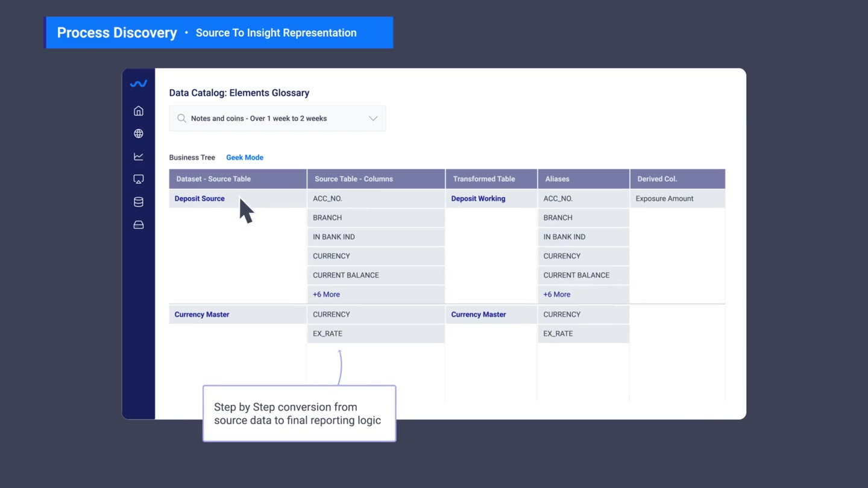
Task: Click the wave logo in the sidebar
Action: (138, 84)
